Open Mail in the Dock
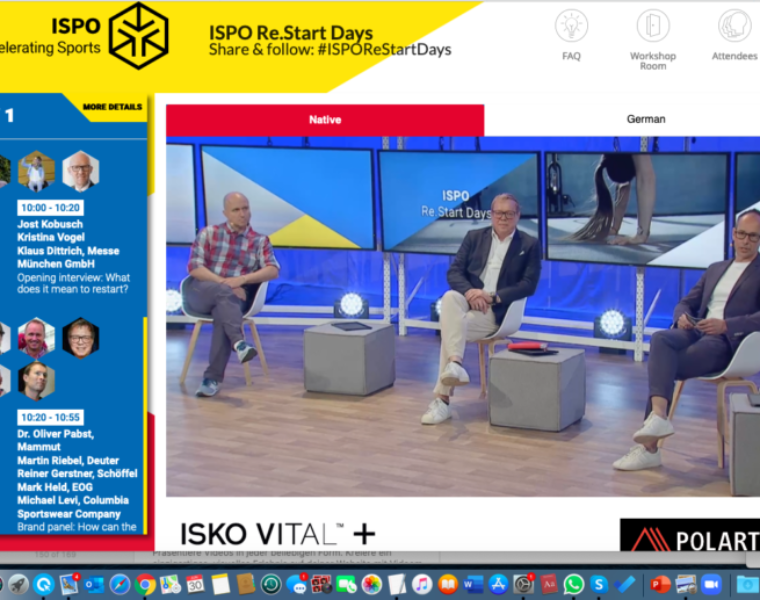Screen dimensions: 760x600 69,584
